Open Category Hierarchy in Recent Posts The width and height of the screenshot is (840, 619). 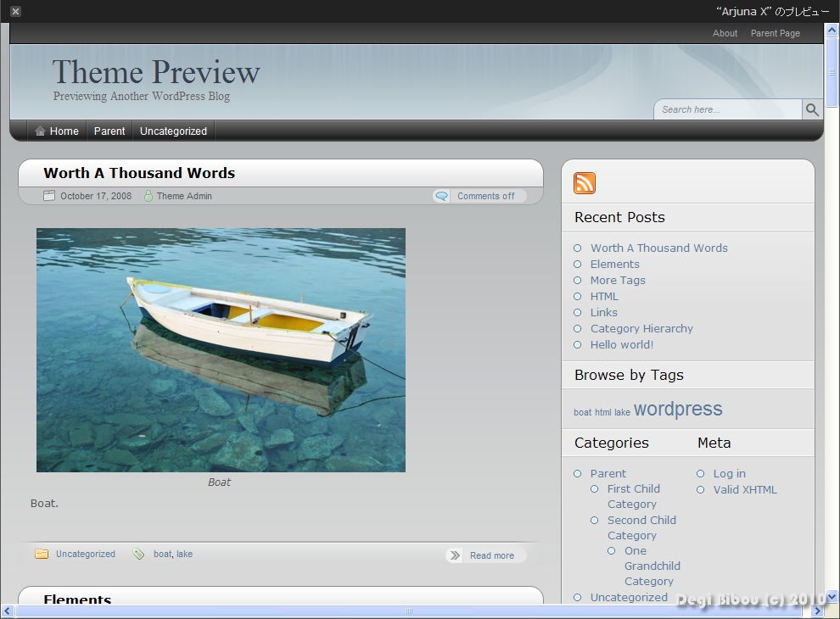pos(641,328)
